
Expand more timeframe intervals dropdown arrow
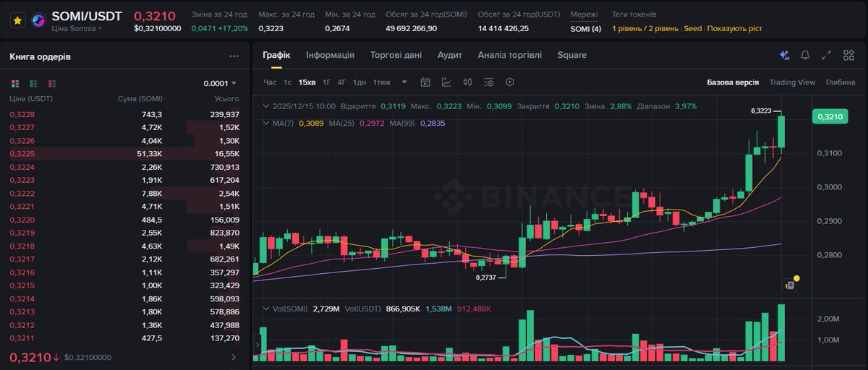click(404, 82)
